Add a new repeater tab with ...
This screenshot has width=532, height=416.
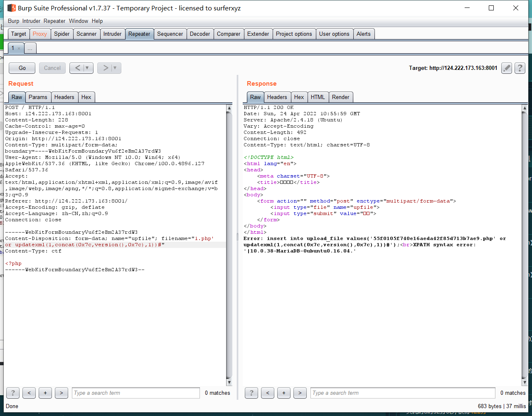[x=30, y=48]
